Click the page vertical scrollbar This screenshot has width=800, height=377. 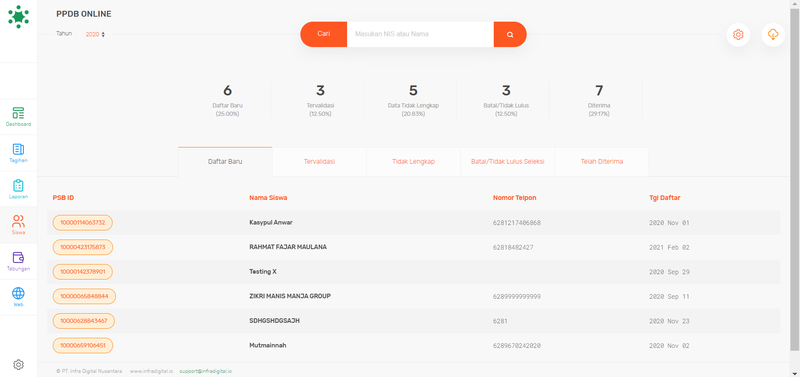coord(795,179)
